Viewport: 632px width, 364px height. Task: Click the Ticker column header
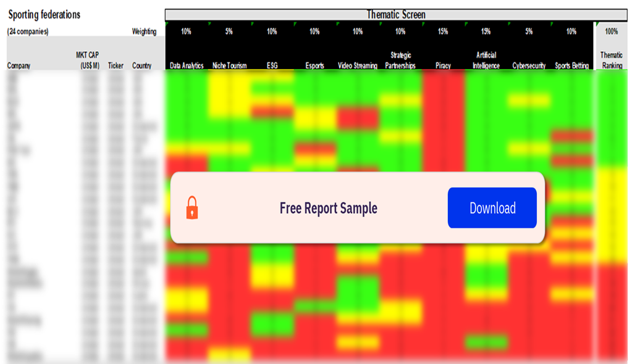click(116, 65)
